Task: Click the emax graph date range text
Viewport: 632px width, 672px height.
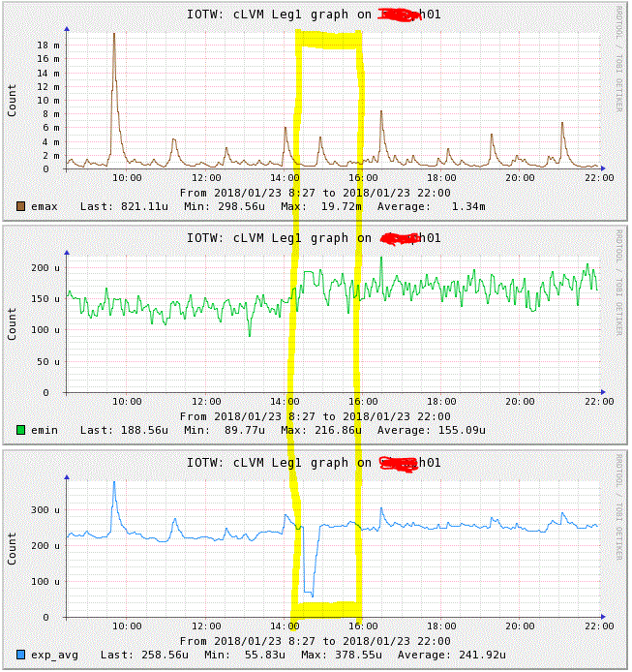Action: tap(315, 193)
